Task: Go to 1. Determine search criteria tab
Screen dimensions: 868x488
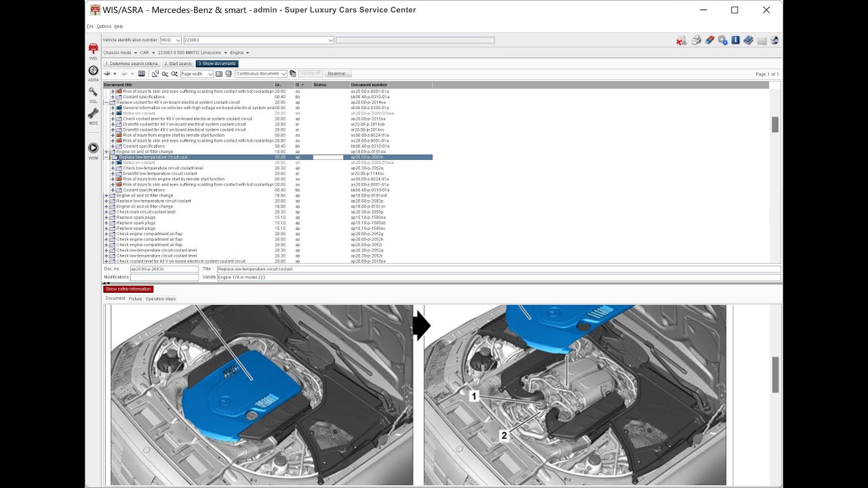Action: click(132, 64)
